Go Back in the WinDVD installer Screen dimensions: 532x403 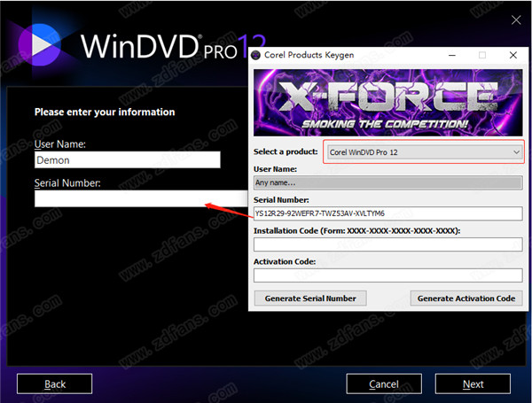tap(54, 384)
